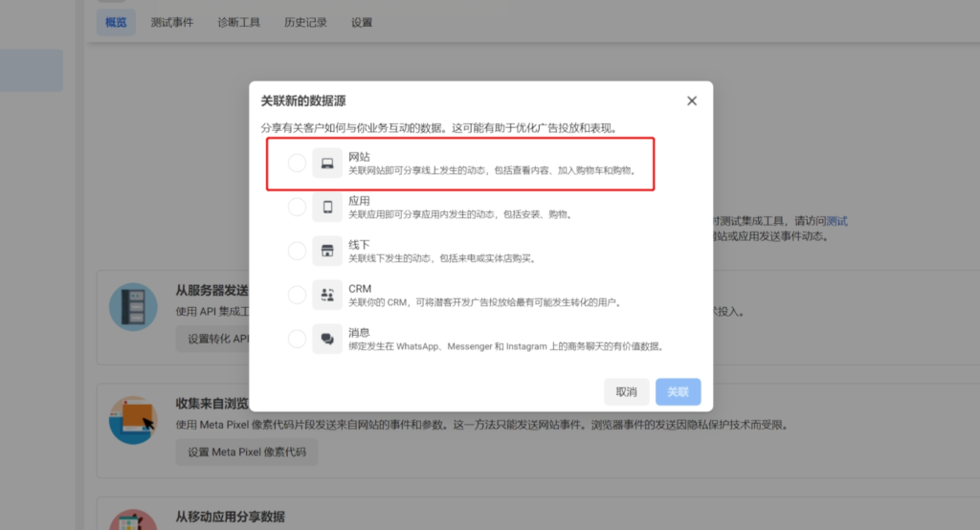Click the 消息 description mentioning WhatsApp

507,346
